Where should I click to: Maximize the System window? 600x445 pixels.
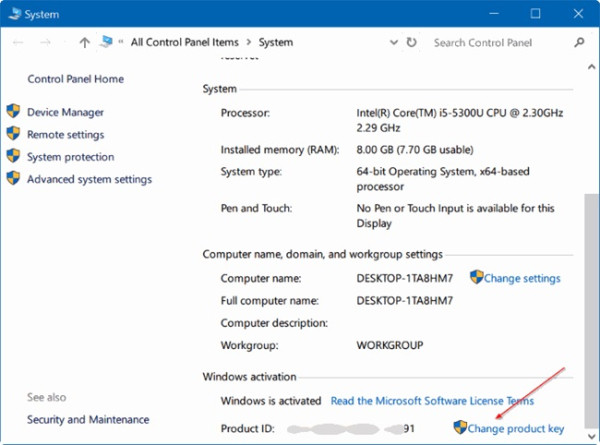click(x=535, y=14)
